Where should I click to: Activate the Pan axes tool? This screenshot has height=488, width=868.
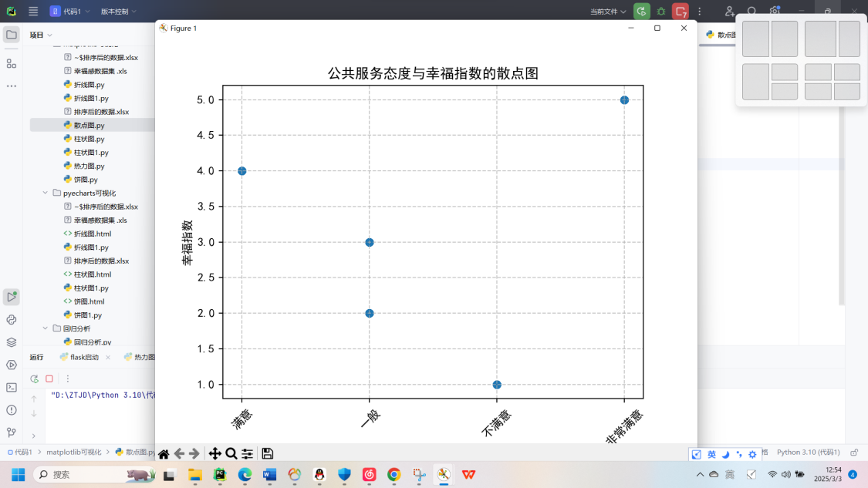click(214, 454)
